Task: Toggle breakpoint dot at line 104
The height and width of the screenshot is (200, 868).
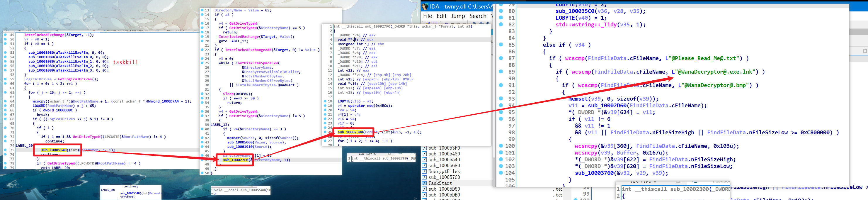Action: click(501, 173)
